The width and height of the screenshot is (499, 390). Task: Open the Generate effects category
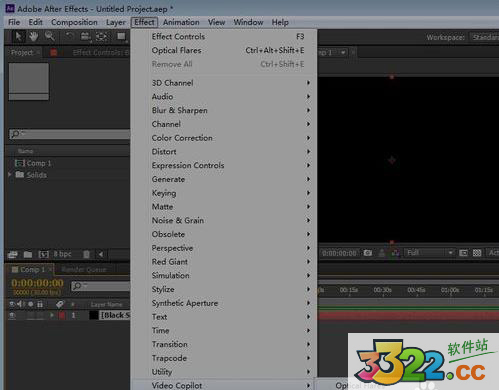(224, 179)
